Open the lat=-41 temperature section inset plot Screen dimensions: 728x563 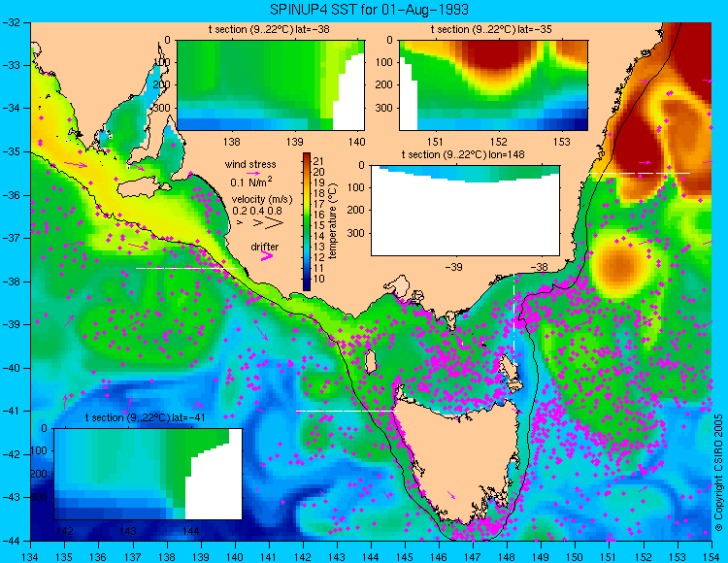[149, 474]
